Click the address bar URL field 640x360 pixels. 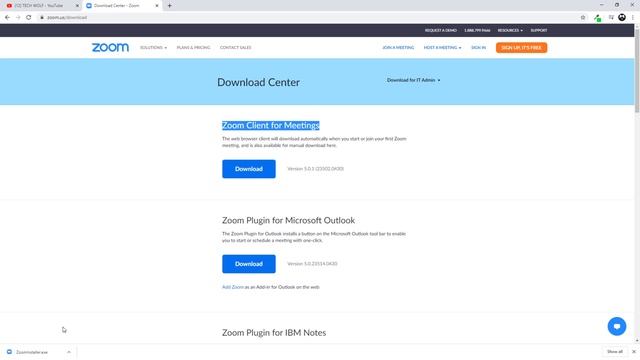pyautogui.click(x=310, y=18)
